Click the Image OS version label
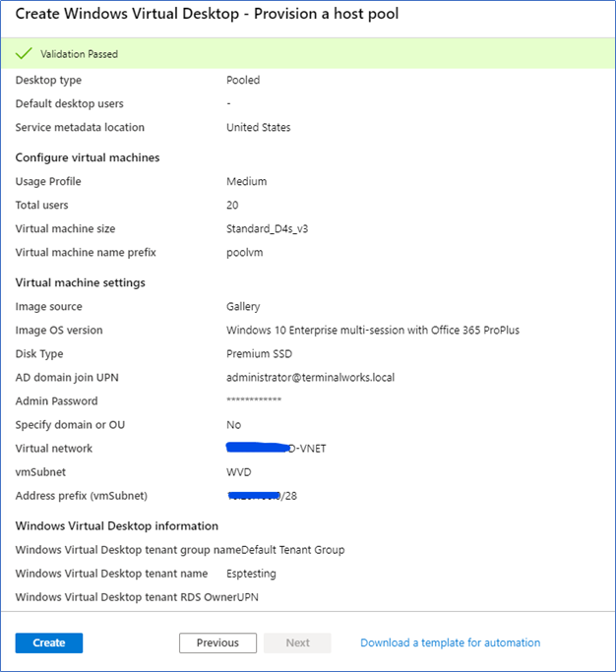Screen dimensions: 616x672 coord(59,330)
